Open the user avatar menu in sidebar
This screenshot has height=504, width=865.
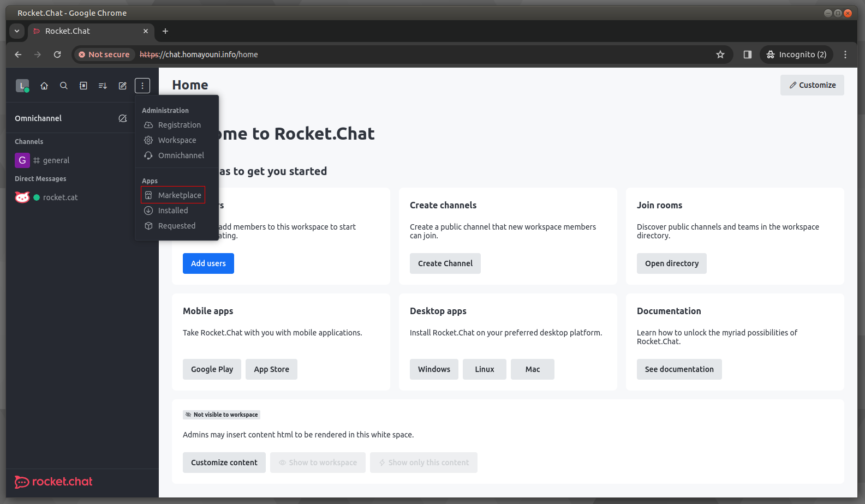coord(22,86)
